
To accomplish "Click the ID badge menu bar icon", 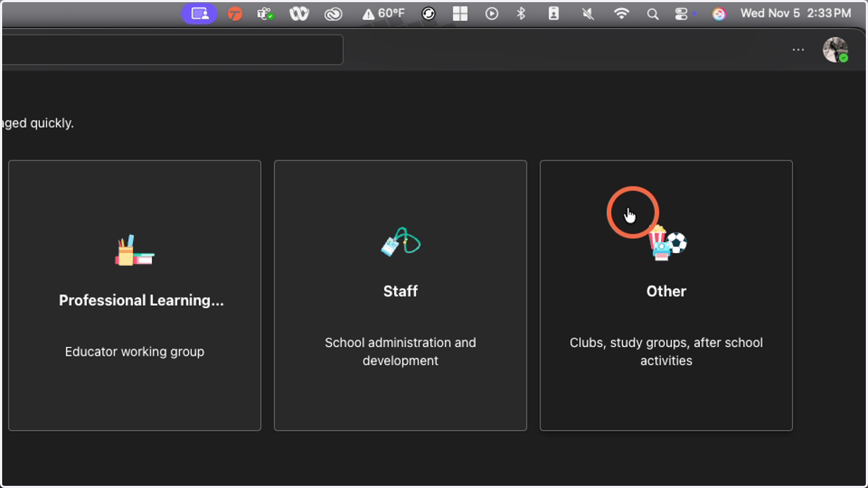I will (553, 14).
